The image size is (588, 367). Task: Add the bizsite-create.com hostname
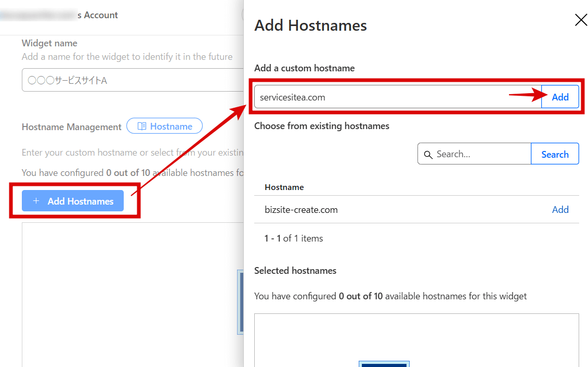(x=560, y=210)
